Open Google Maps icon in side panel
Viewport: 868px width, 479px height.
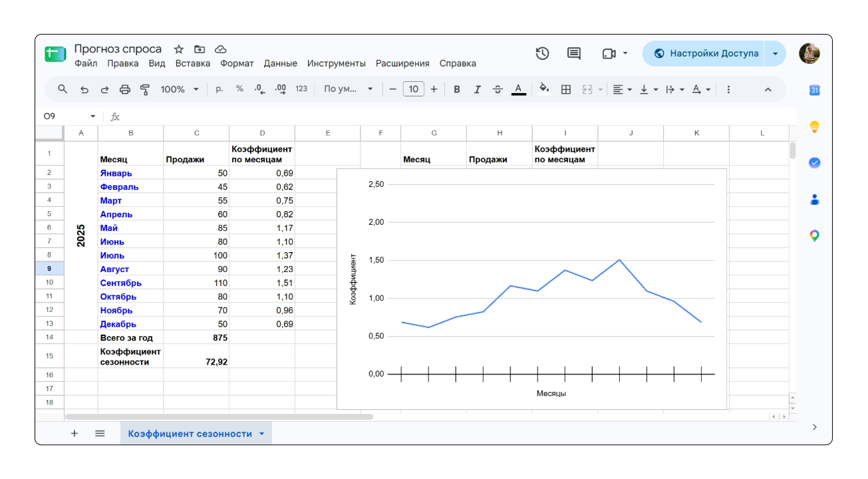coord(814,236)
